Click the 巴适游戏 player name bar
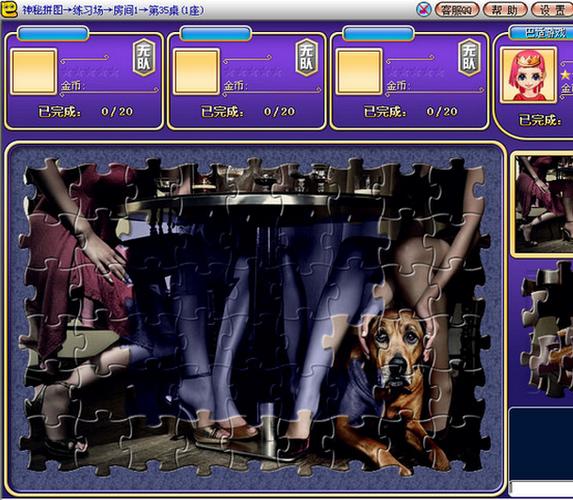This screenshot has height=500, width=573. pyautogui.click(x=541, y=33)
